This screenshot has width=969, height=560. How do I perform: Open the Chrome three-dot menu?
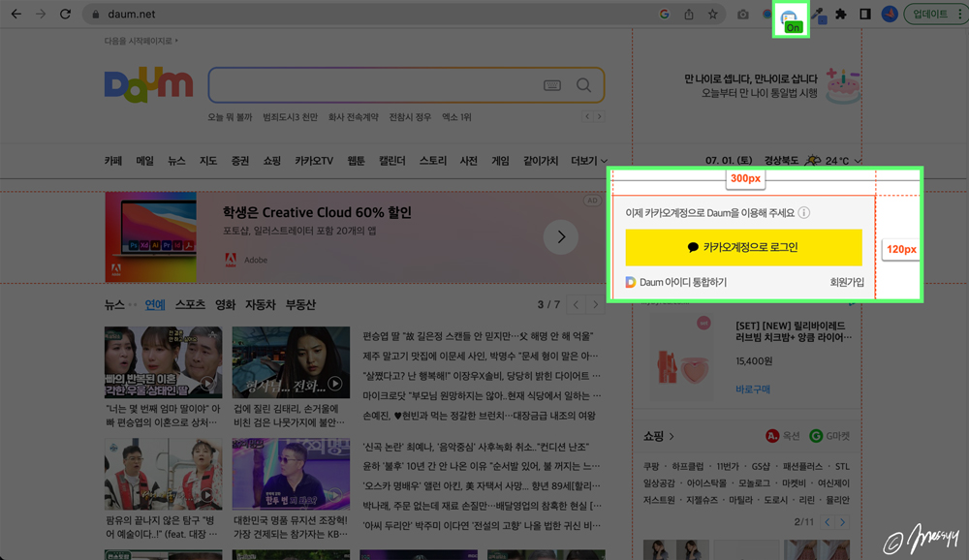(x=959, y=14)
